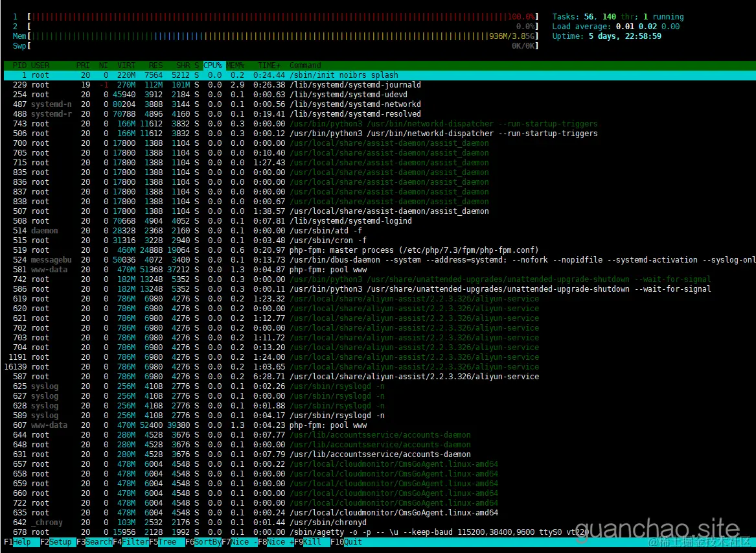Screen dimensions: 756x553
Task: Select PID 743 networkd-dispatcher thread row
Action: [380, 124]
